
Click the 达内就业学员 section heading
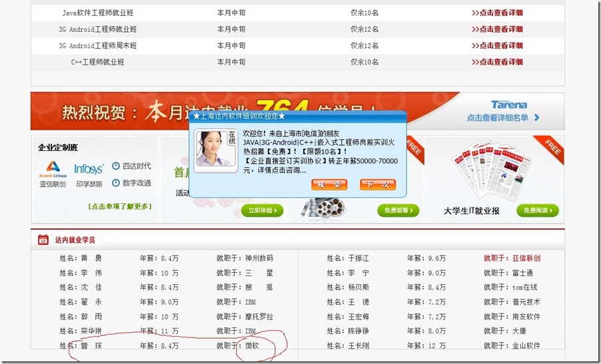coord(75,240)
